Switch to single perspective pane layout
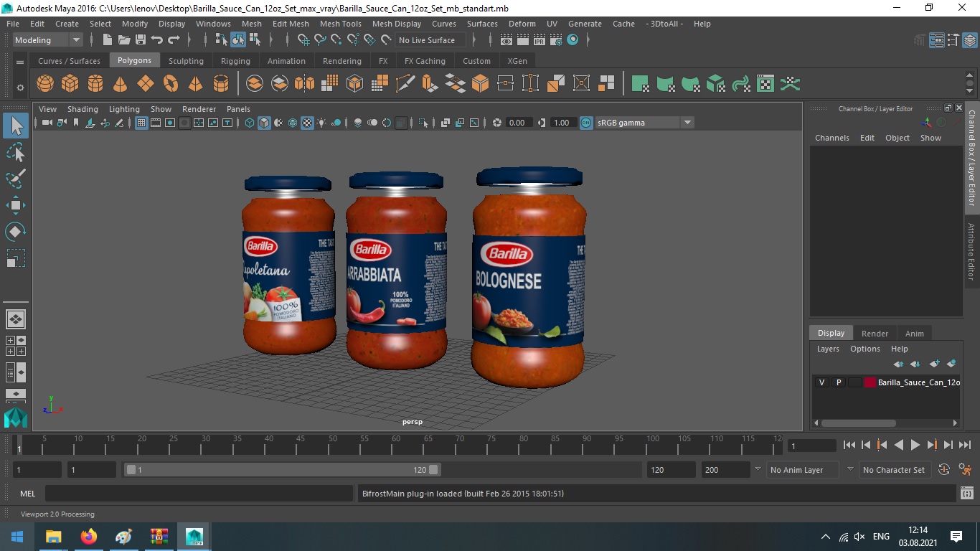Viewport: 980px width, 551px height. pyautogui.click(x=16, y=319)
